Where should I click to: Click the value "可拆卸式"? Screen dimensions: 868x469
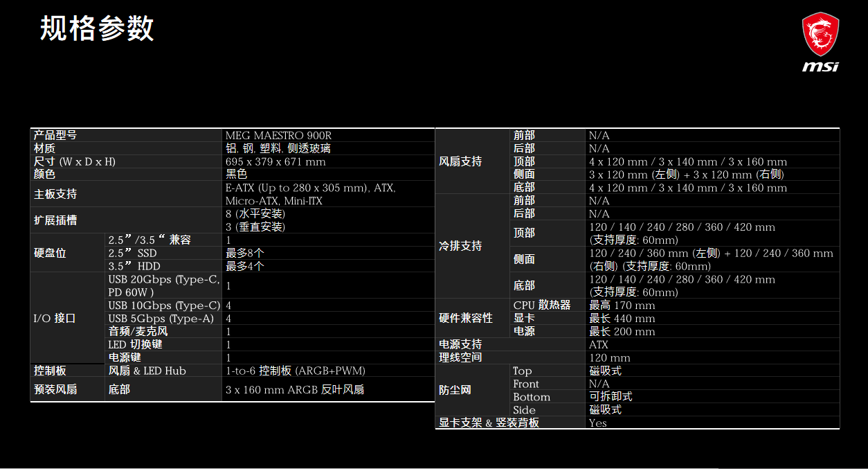tap(611, 397)
